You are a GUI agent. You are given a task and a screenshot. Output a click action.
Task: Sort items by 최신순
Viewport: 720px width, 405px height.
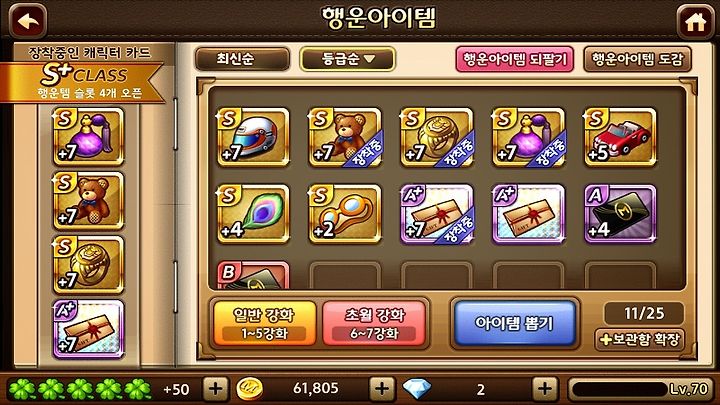[242, 59]
